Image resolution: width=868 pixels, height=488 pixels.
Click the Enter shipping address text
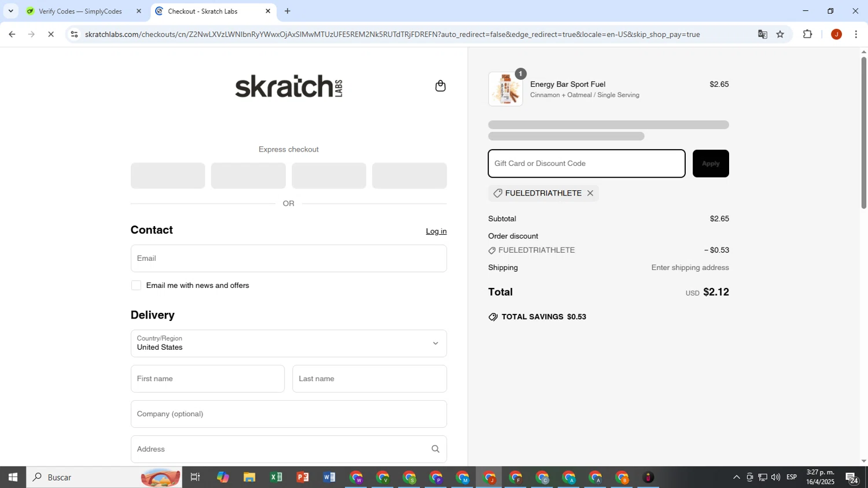[690, 268]
